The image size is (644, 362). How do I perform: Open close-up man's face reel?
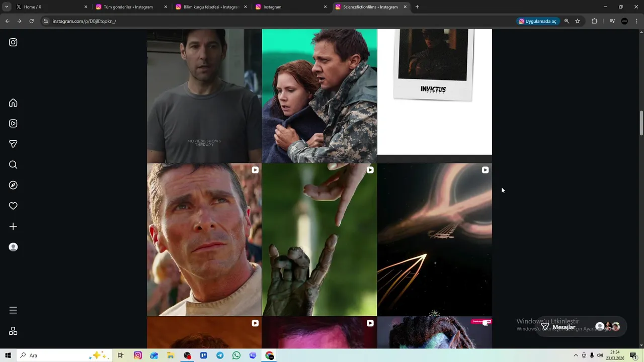pyautogui.click(x=204, y=240)
